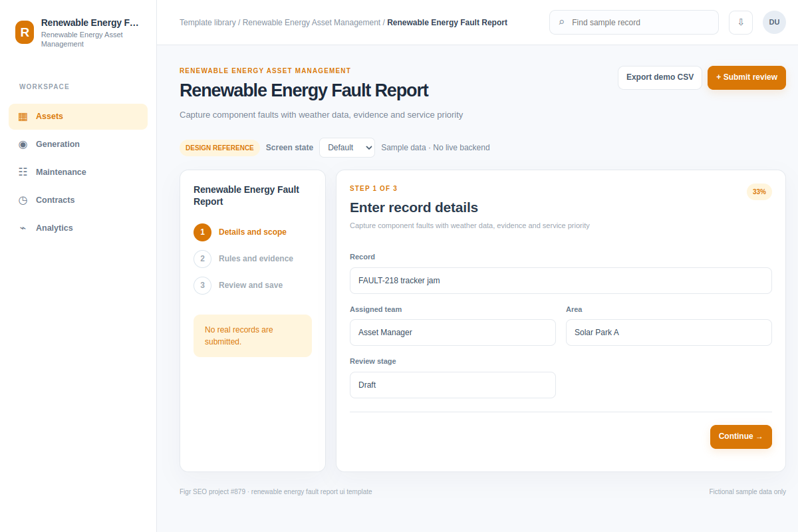The image size is (798, 532).
Task: Click step 1 number circle
Action: [202, 232]
